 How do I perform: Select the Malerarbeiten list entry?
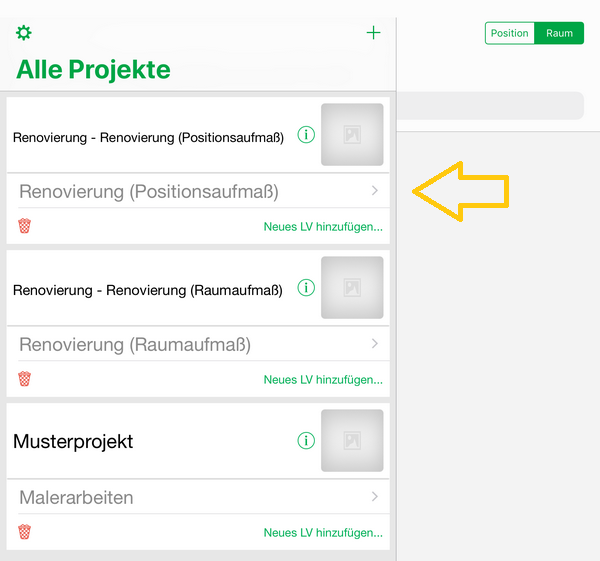(76, 497)
